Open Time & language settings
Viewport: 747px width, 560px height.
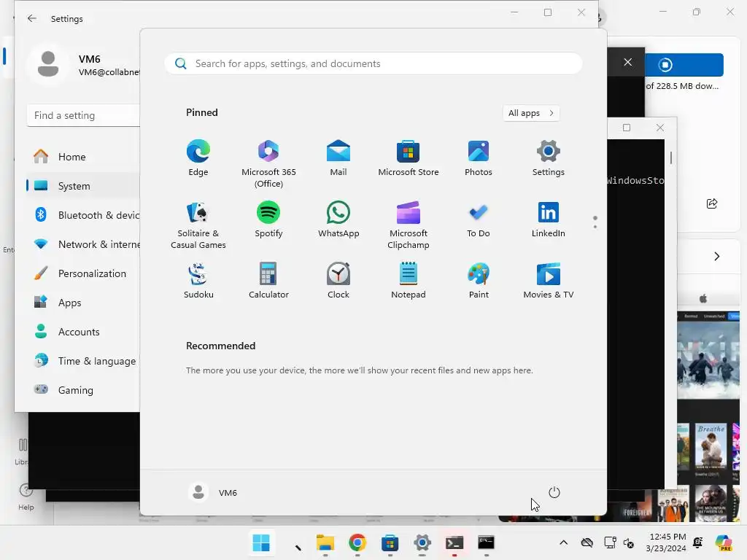tap(82, 361)
